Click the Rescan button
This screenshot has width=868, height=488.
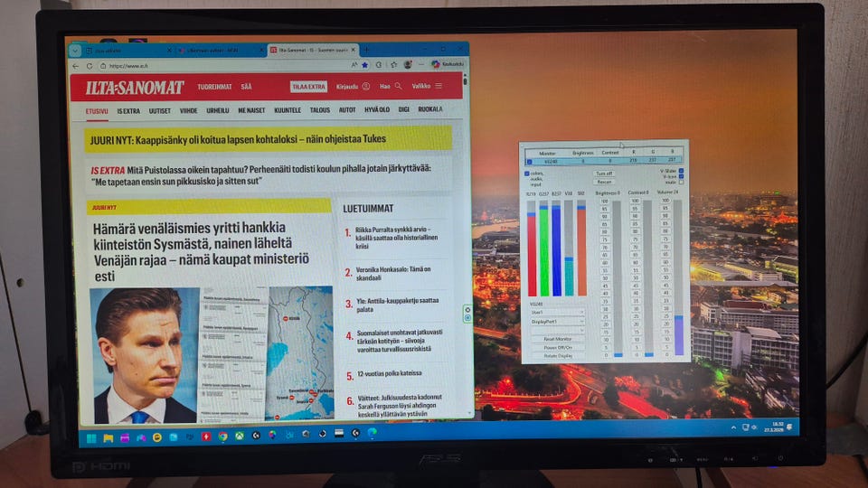click(604, 182)
